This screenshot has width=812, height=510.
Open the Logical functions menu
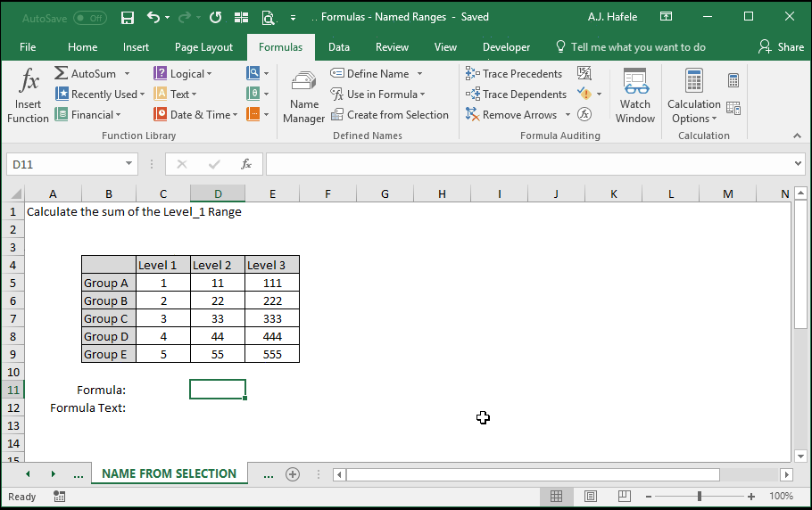[x=183, y=73]
